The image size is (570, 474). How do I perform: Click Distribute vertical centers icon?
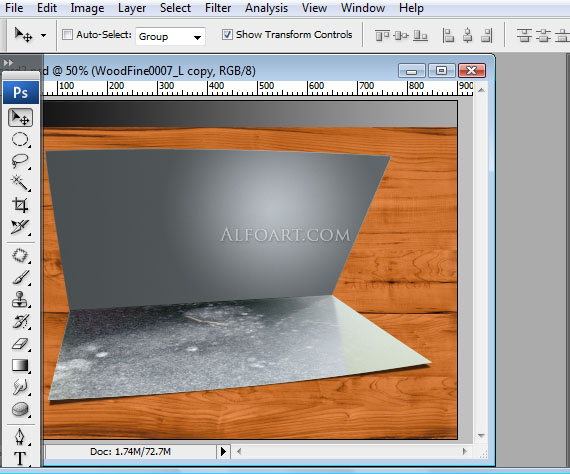pos(543,36)
